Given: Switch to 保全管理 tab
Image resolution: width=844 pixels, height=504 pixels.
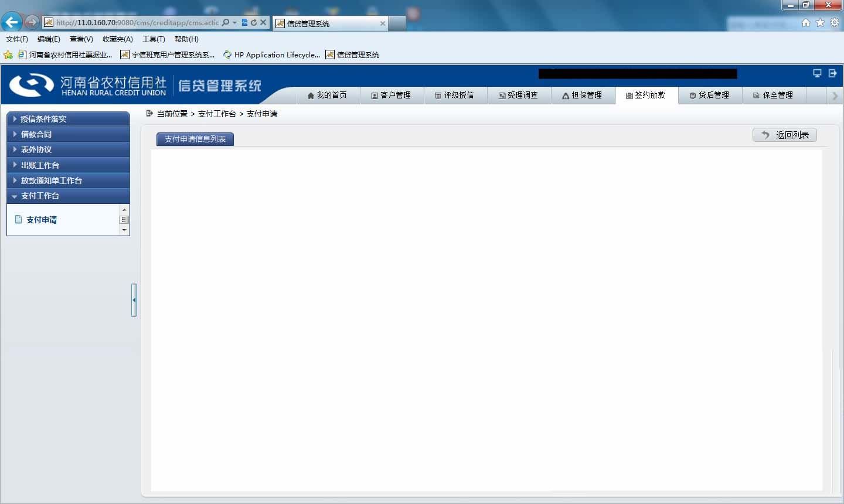Looking at the screenshot, I should coord(774,96).
